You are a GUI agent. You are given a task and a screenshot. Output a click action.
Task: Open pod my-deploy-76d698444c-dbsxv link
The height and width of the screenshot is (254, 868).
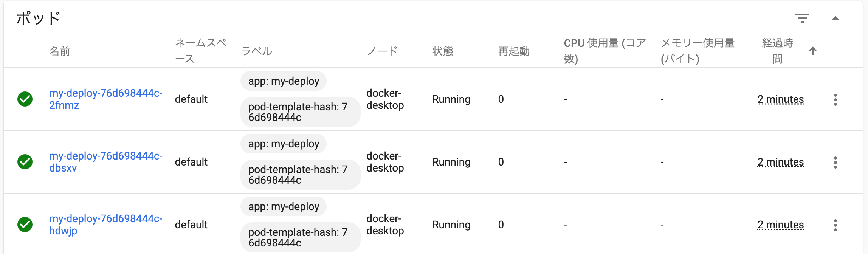point(106,162)
